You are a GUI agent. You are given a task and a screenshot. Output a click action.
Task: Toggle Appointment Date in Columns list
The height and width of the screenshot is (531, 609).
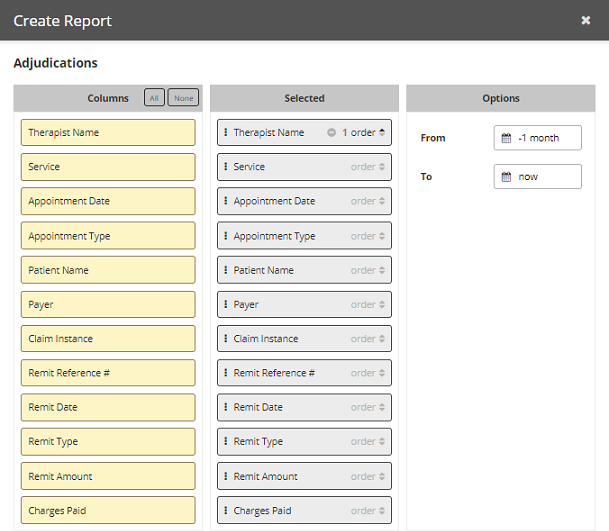coord(108,201)
